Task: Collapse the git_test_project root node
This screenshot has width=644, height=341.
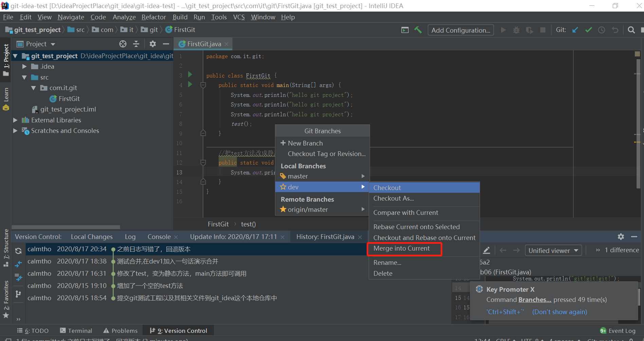Action: click(x=15, y=56)
